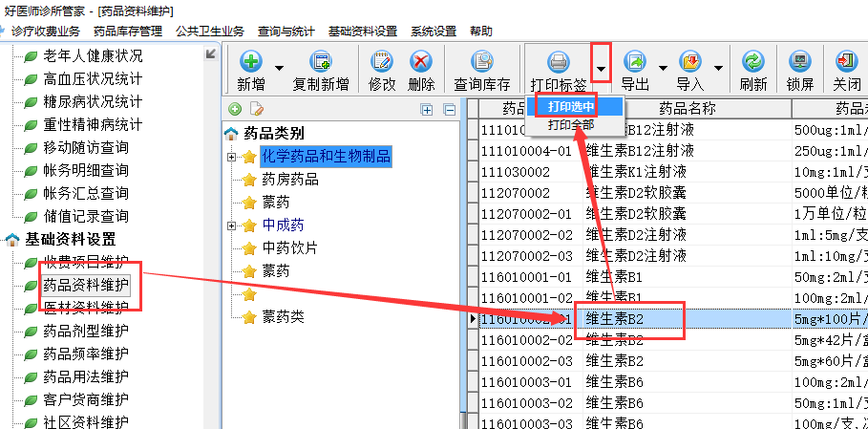
Task: Click the 关闭 close toolbar icon
Action: pos(846,60)
